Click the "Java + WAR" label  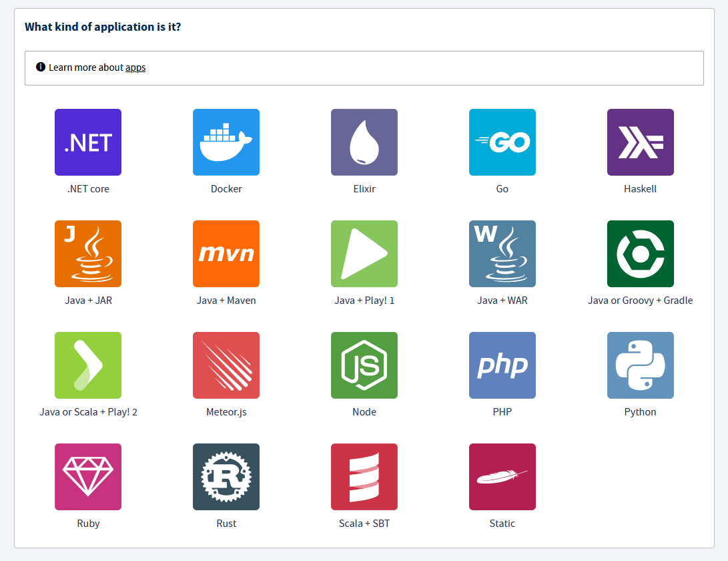502,301
